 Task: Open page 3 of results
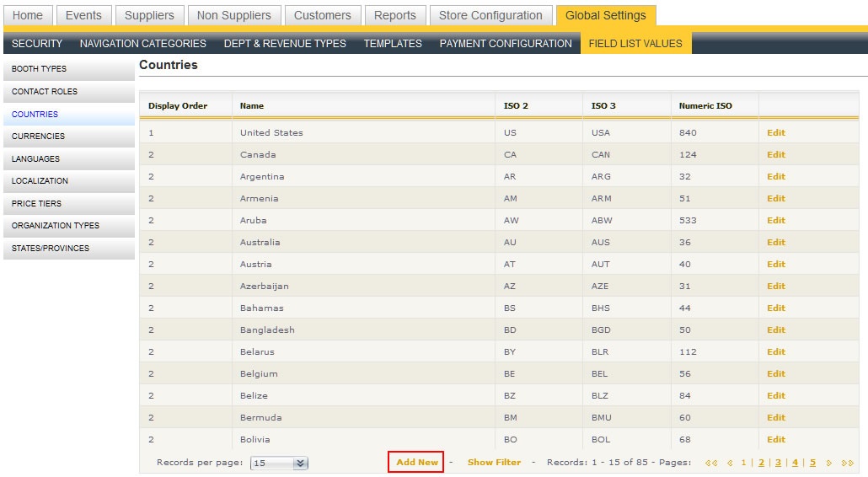[778, 462]
